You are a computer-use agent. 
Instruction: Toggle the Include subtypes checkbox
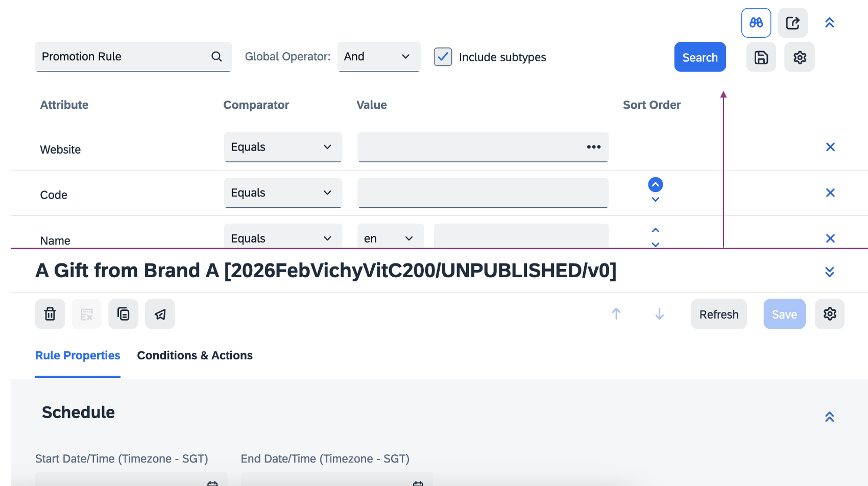click(x=443, y=57)
